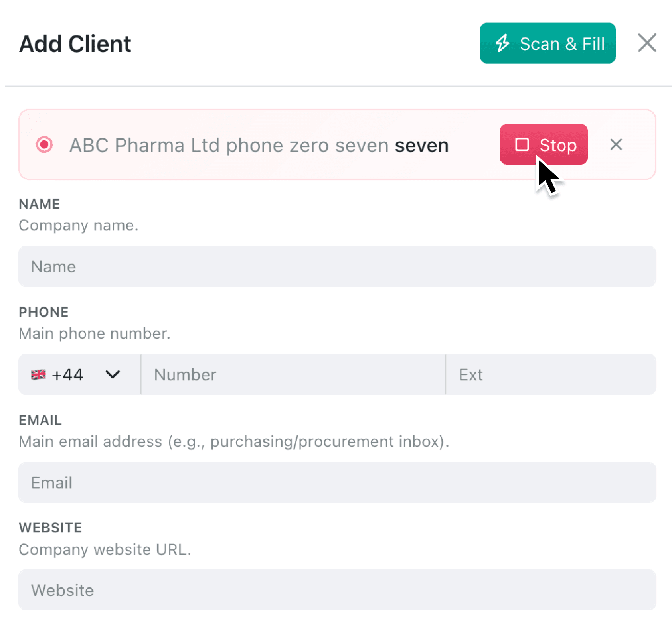Screen dimensions: 672x638
Task: Click the Add Client header area
Action: coord(75,43)
